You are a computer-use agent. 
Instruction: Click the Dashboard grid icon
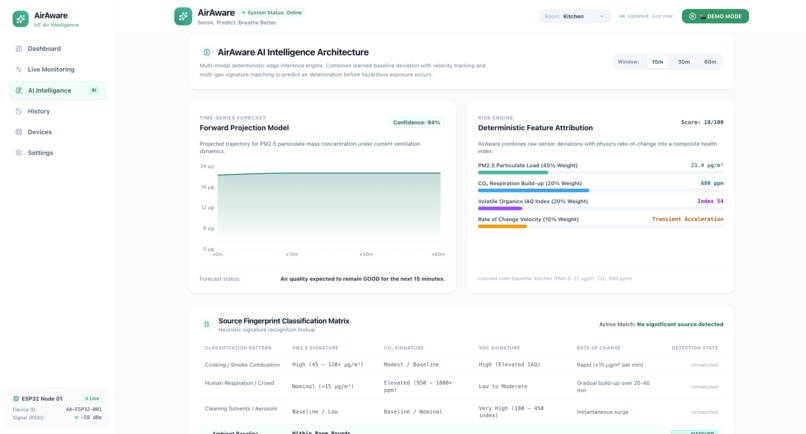19,49
